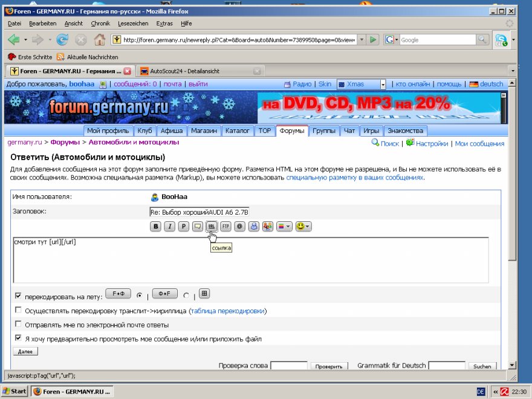Go back with the green arrow
532x399 pixels.
coord(13,40)
